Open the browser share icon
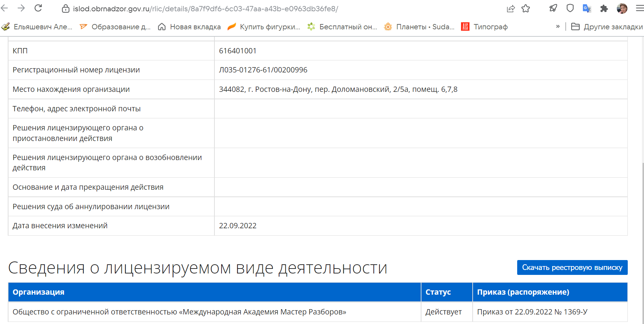This screenshot has height=324, width=644. (511, 8)
